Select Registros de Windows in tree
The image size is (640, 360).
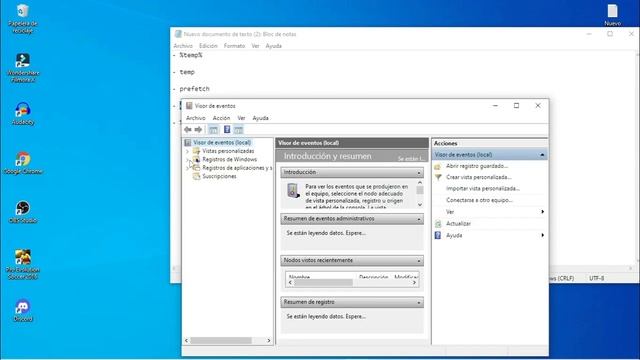click(x=229, y=160)
